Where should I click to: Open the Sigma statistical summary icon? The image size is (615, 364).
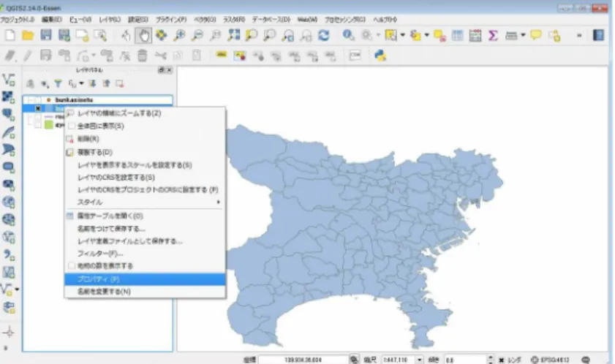493,36
